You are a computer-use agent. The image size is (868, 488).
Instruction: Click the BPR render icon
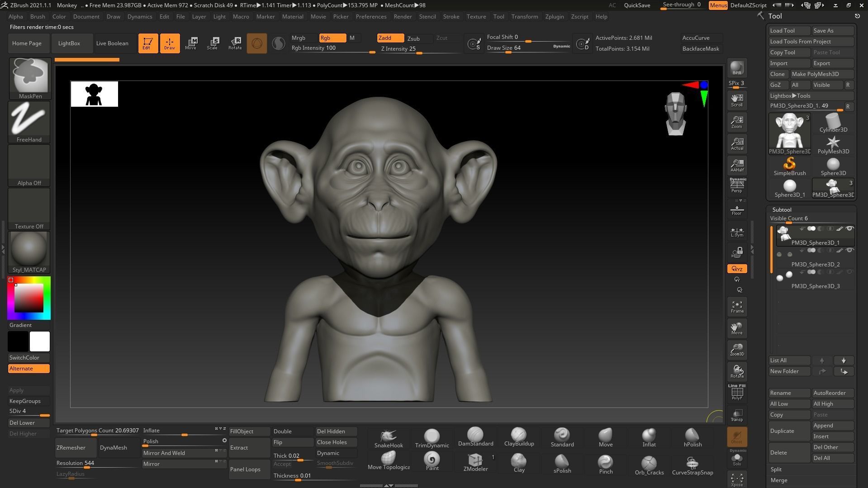click(737, 68)
